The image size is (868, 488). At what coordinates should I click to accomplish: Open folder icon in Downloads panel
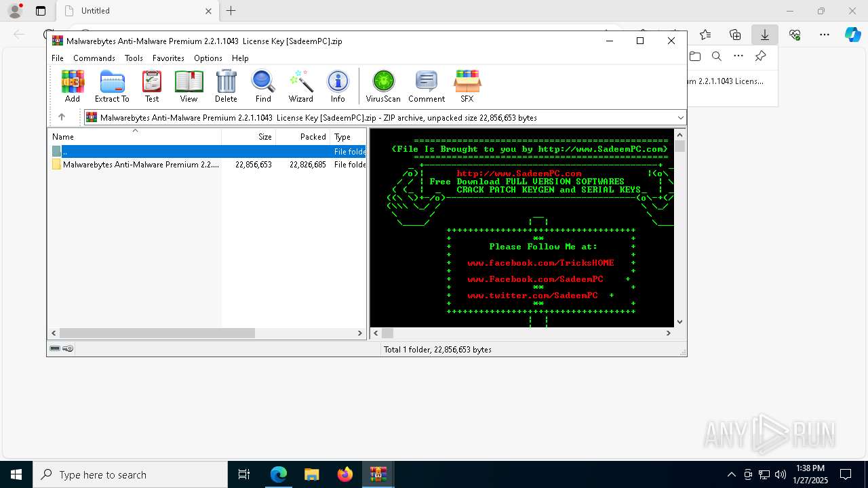coord(695,56)
